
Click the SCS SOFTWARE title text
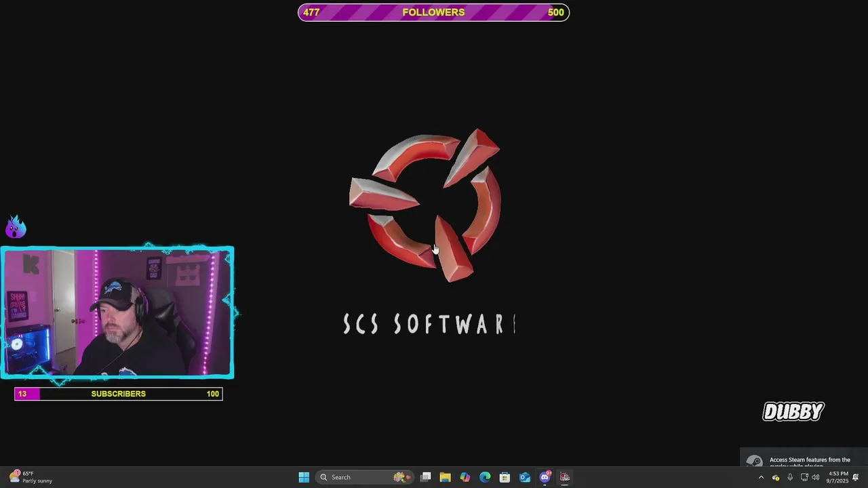tap(429, 325)
